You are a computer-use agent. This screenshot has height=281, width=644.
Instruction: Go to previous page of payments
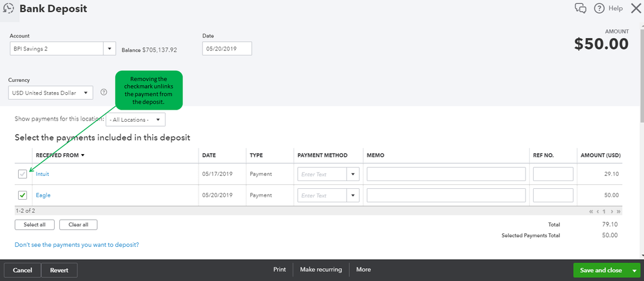[x=598, y=211]
